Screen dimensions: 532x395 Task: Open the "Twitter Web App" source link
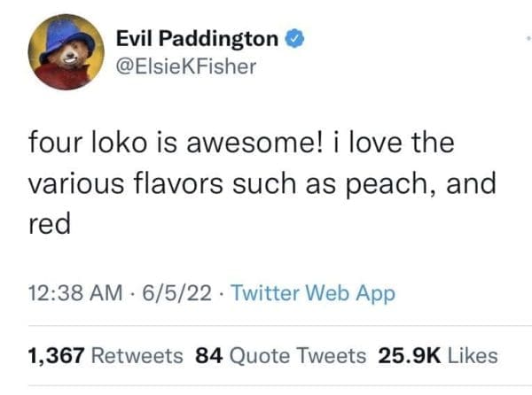[313, 293]
